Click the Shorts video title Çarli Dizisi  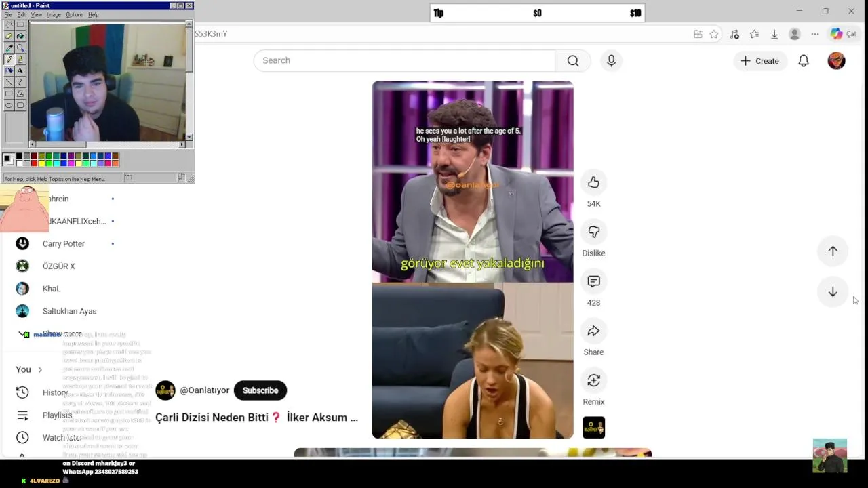(x=256, y=418)
